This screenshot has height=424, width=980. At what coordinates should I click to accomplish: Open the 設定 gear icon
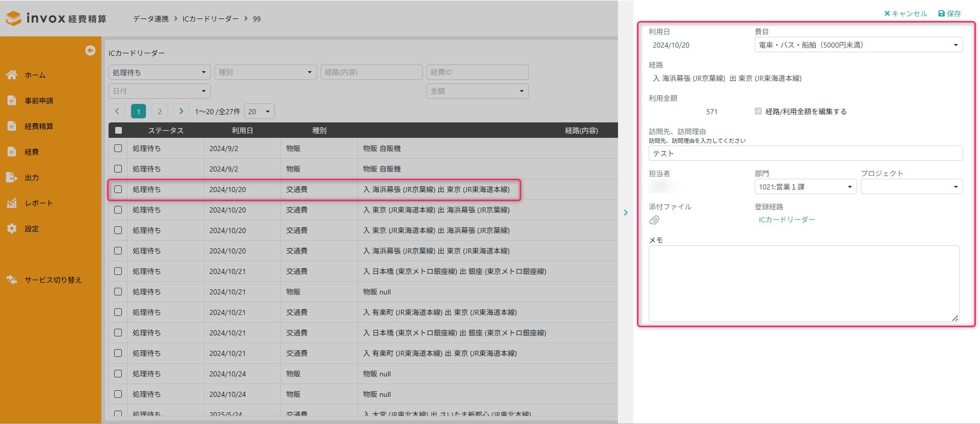[12, 228]
